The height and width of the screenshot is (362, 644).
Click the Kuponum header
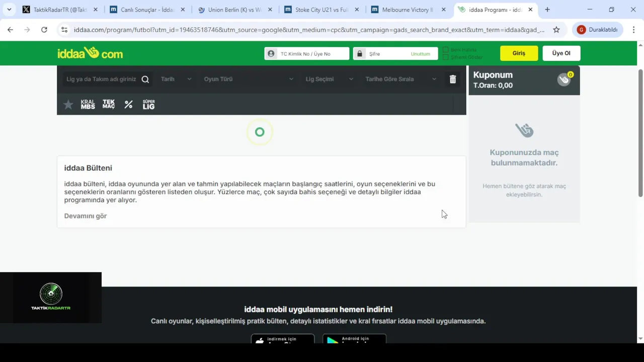pos(493,75)
